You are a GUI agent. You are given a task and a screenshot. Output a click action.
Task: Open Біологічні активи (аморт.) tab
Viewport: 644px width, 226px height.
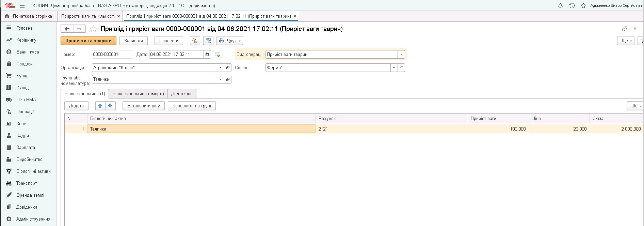click(x=138, y=94)
